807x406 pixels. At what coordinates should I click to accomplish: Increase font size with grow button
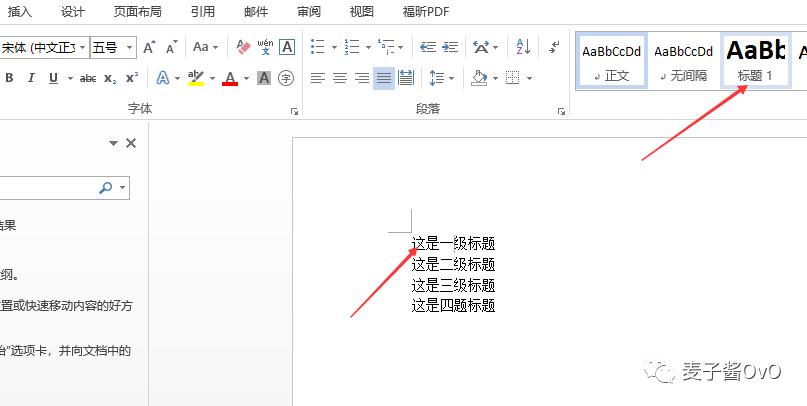[x=149, y=47]
